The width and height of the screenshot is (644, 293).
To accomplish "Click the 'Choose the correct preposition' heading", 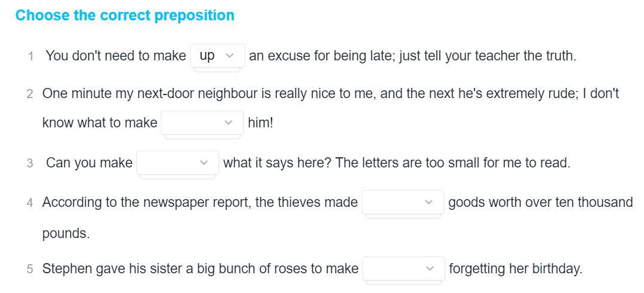I will pos(125,15).
